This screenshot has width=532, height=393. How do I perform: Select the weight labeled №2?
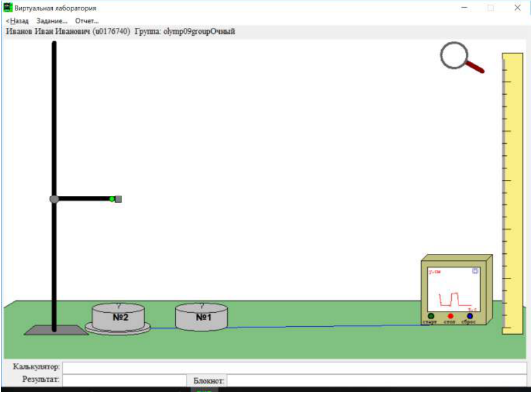pos(119,317)
